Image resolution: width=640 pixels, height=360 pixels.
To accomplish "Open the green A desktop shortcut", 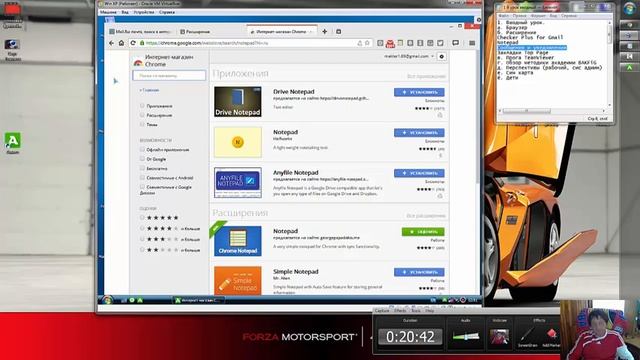I will coord(13,141).
